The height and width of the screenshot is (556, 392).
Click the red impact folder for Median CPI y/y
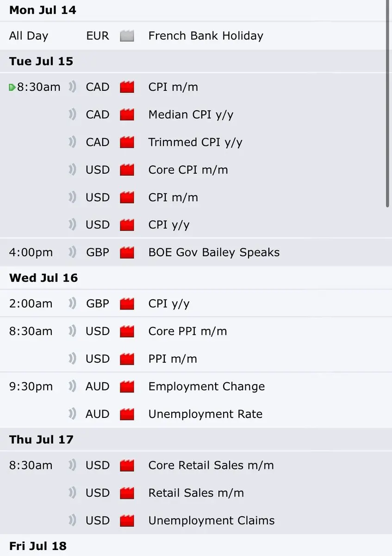coord(127,114)
